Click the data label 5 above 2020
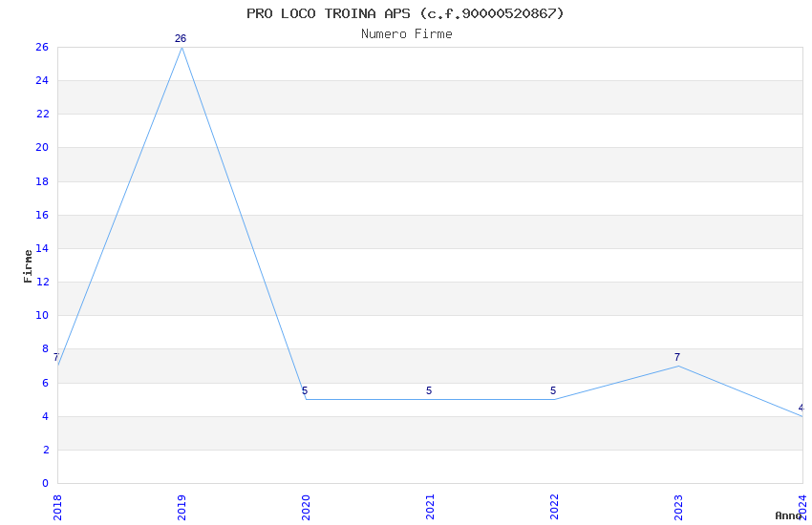Viewport: 812px width, 525px height. tap(305, 390)
